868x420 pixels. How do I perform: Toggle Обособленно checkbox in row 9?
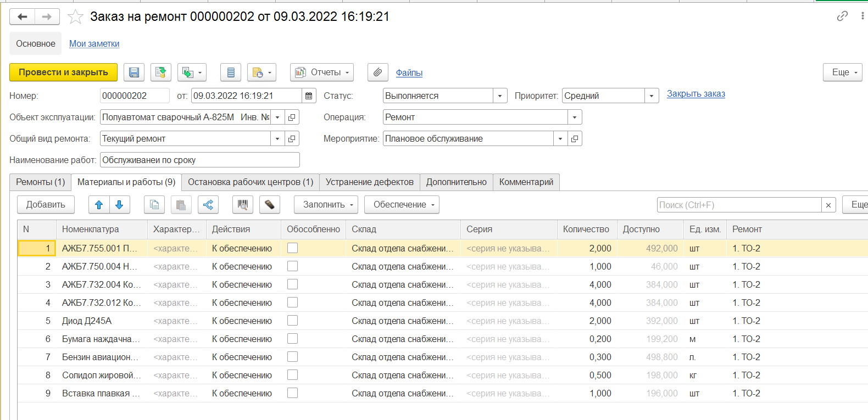(x=293, y=393)
